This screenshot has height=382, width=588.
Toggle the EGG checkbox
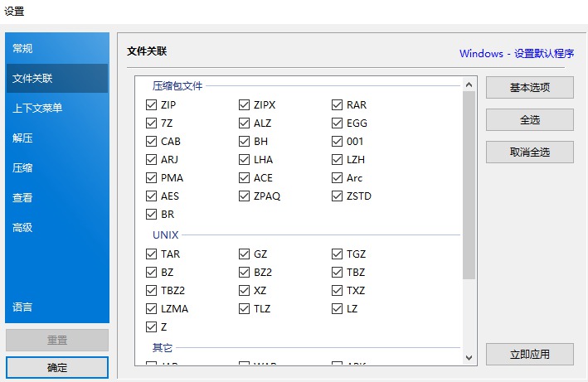pyautogui.click(x=337, y=123)
